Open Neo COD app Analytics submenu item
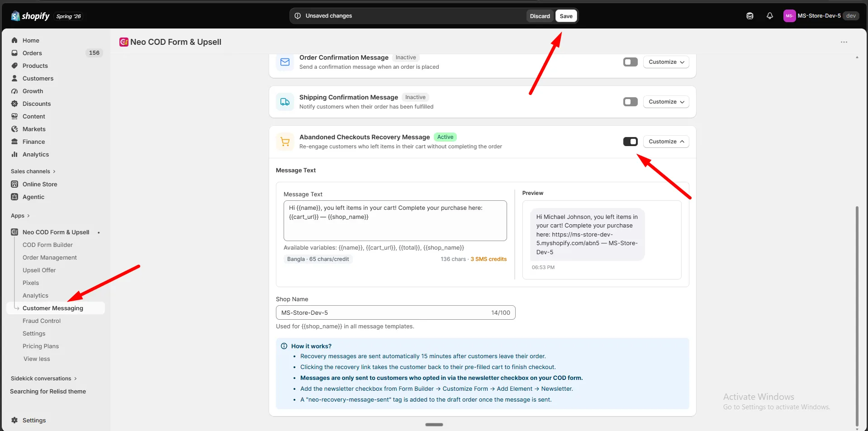Image resolution: width=868 pixels, height=431 pixels. (x=35, y=295)
